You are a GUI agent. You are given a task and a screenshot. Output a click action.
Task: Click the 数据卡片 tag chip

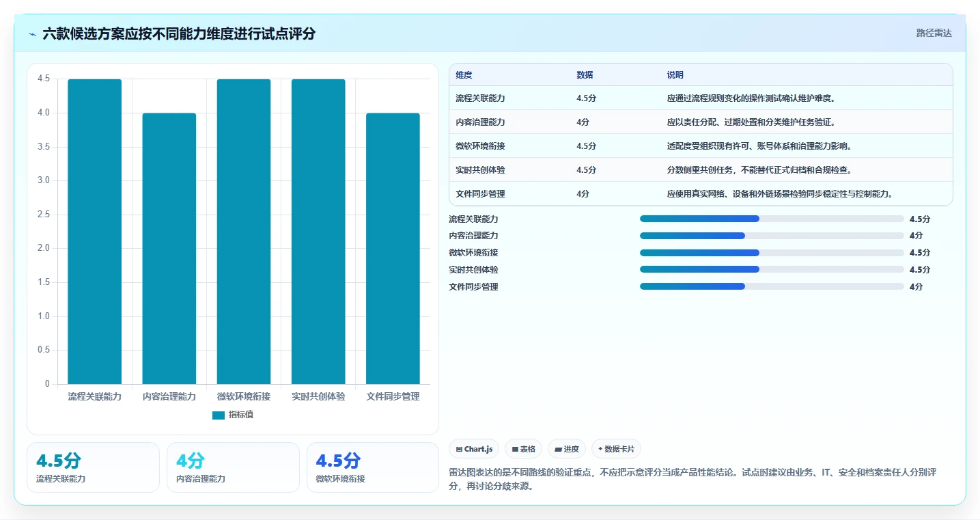pyautogui.click(x=616, y=449)
